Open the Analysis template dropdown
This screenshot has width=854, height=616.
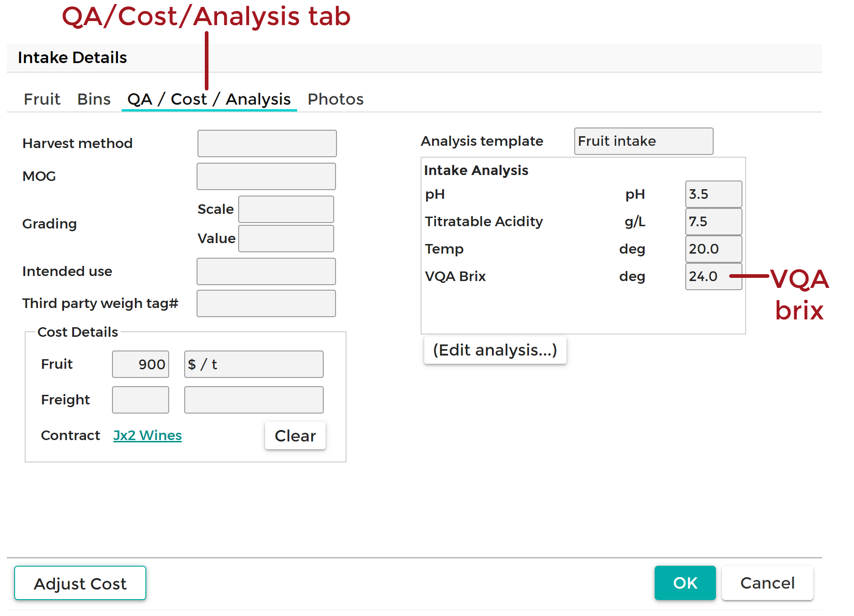click(x=644, y=141)
